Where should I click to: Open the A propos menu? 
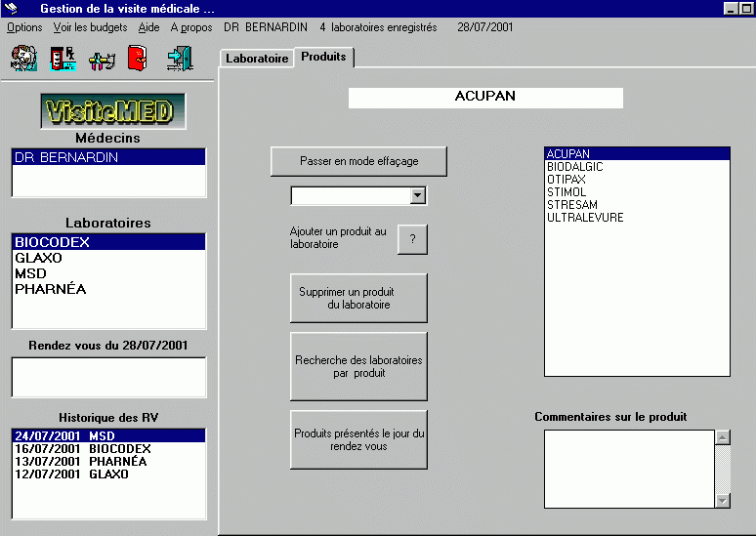[x=191, y=27]
